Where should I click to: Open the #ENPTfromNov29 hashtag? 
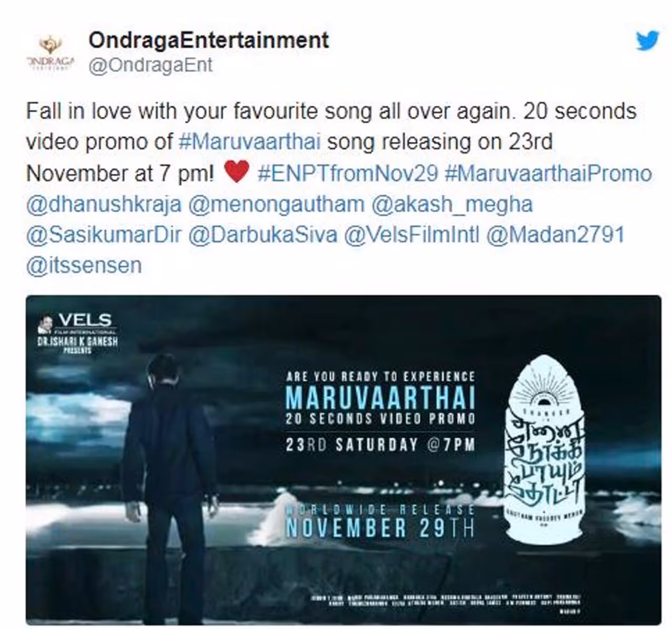pos(348,173)
